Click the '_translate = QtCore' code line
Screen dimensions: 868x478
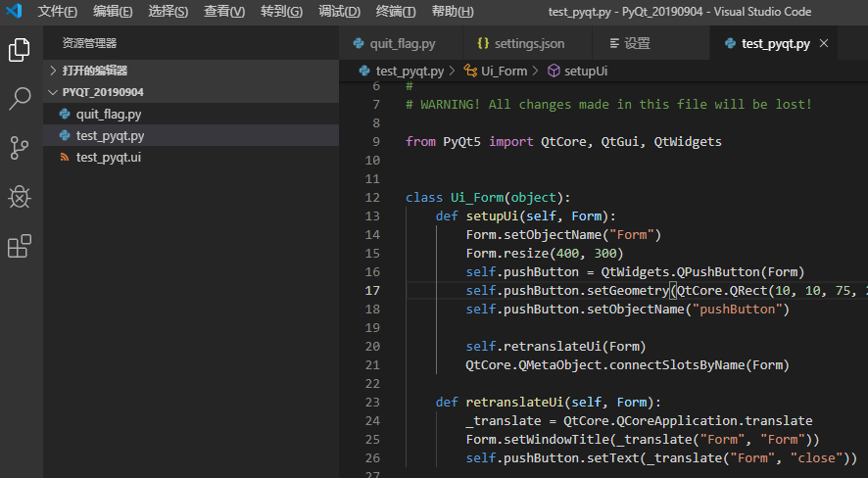(639, 421)
